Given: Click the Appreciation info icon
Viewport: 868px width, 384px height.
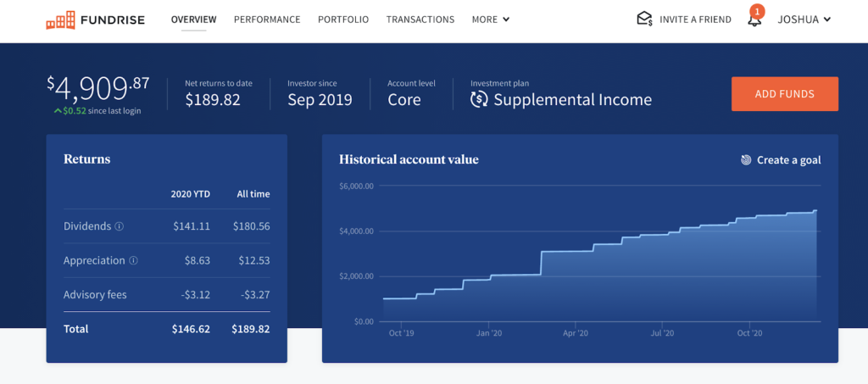Looking at the screenshot, I should coord(133,261).
